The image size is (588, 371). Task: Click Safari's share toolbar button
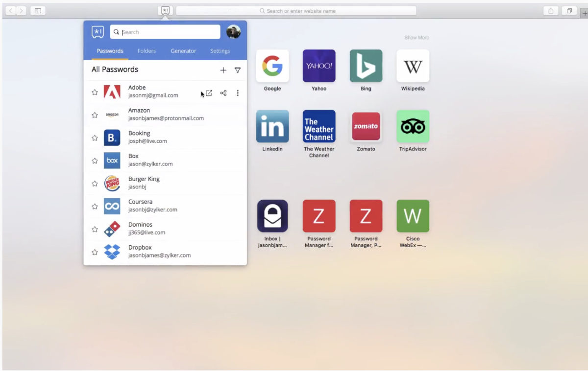coord(551,10)
